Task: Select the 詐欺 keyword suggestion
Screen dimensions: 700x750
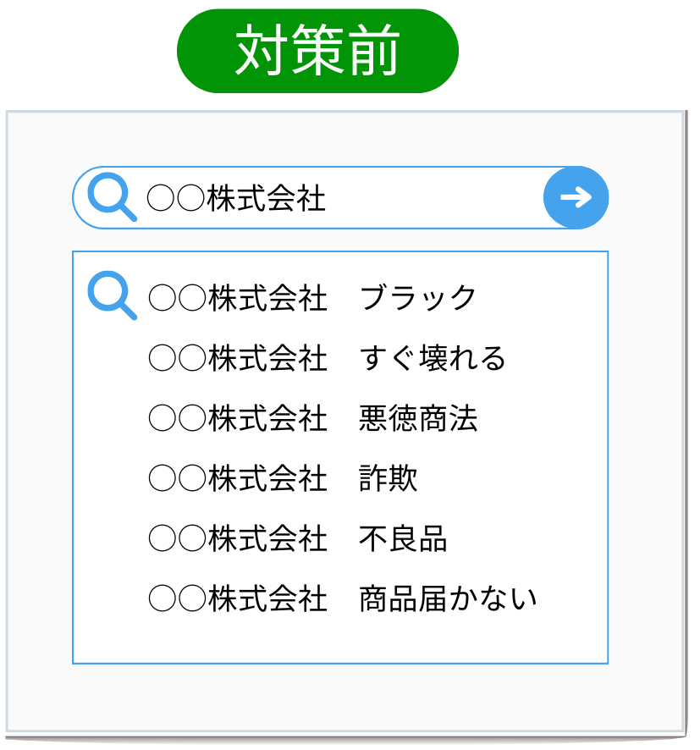Action: [x=389, y=479]
